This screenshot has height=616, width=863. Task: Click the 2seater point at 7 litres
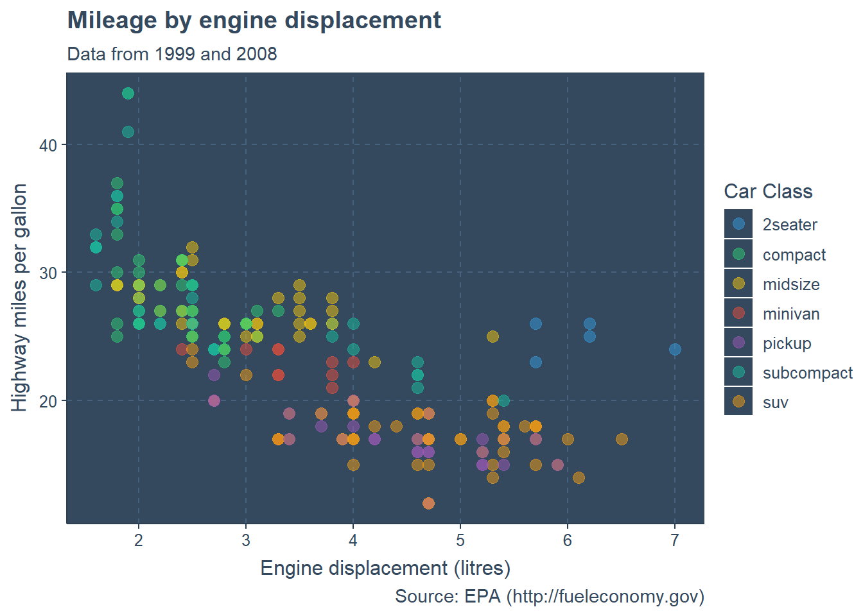click(x=675, y=349)
